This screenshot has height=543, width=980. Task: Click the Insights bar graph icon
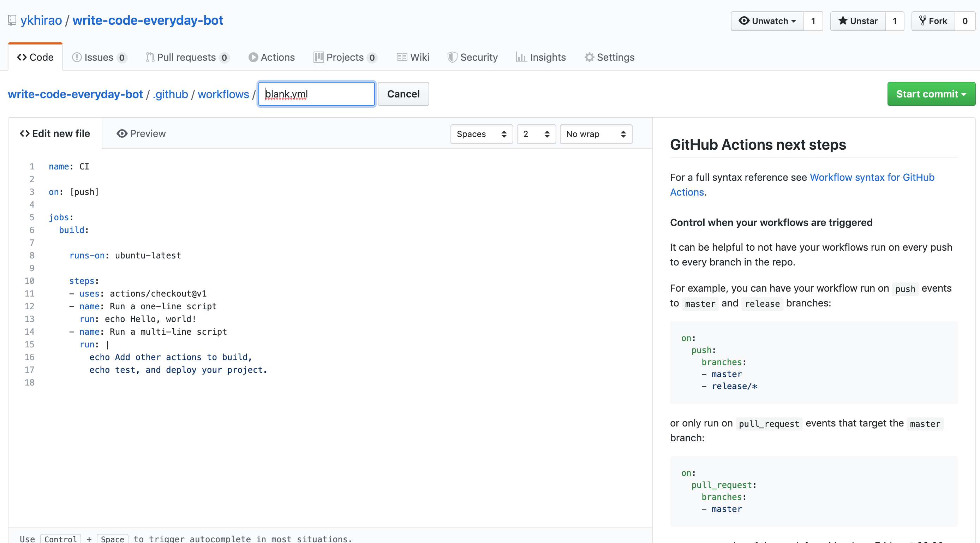pos(521,57)
